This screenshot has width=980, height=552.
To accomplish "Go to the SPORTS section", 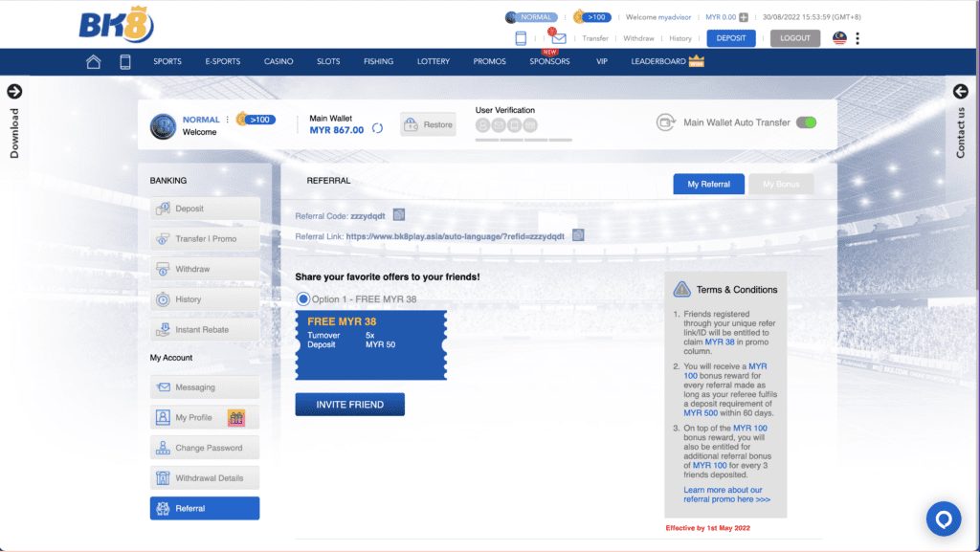I will tap(167, 62).
